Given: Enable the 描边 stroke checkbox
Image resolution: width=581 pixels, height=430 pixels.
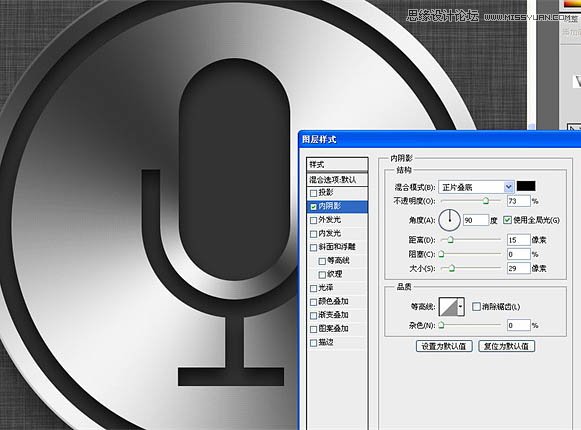Looking at the screenshot, I should (313, 343).
